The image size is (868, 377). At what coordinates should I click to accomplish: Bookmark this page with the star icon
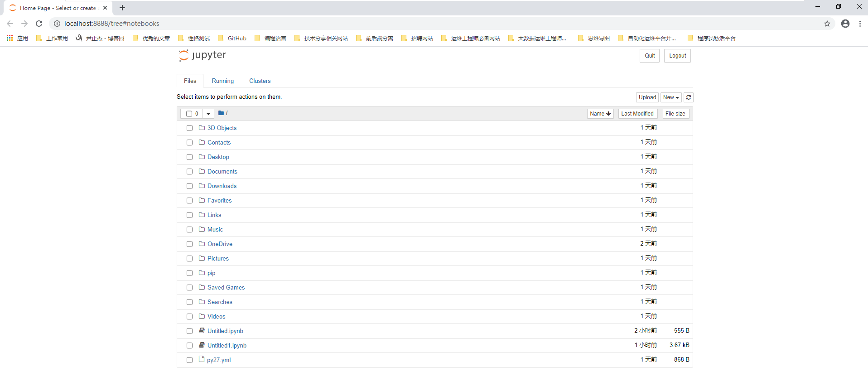(827, 24)
